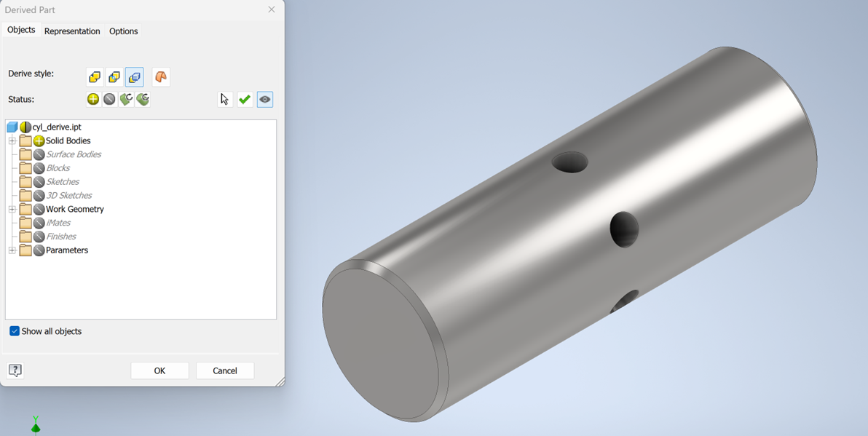
Task: Click the 3D Sketches folder icon
Action: pos(25,195)
